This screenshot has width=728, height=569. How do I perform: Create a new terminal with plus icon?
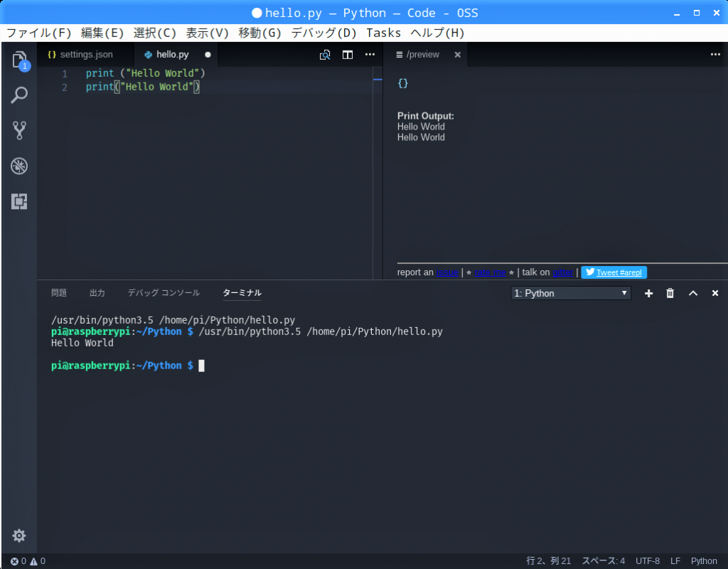pyautogui.click(x=648, y=293)
